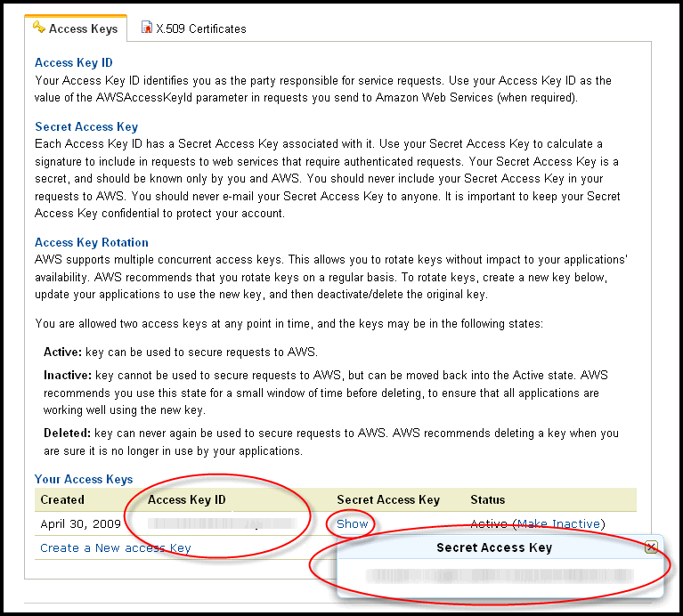
Task: Show the Secret Access Key
Action: [x=352, y=523]
